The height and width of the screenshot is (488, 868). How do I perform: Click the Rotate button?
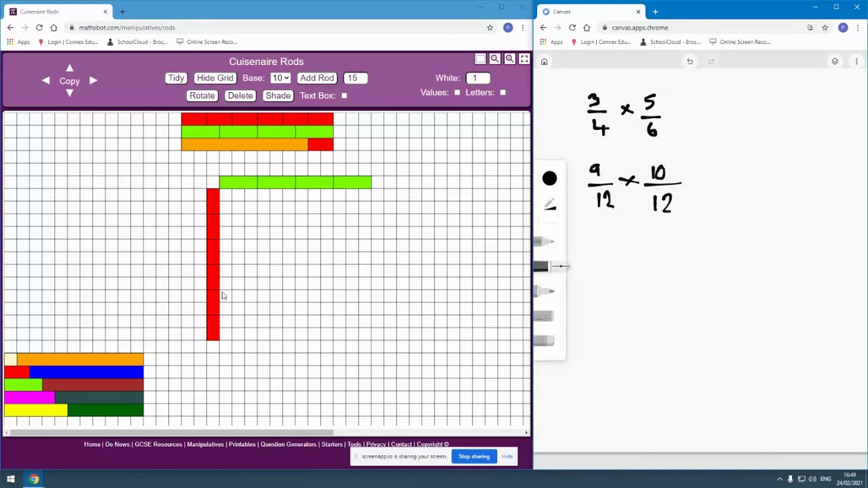click(x=202, y=96)
